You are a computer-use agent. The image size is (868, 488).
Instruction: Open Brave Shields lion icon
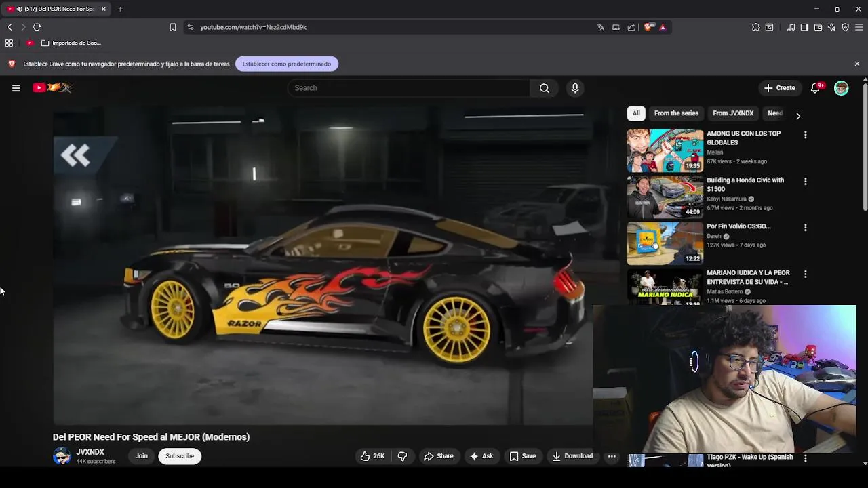point(648,27)
